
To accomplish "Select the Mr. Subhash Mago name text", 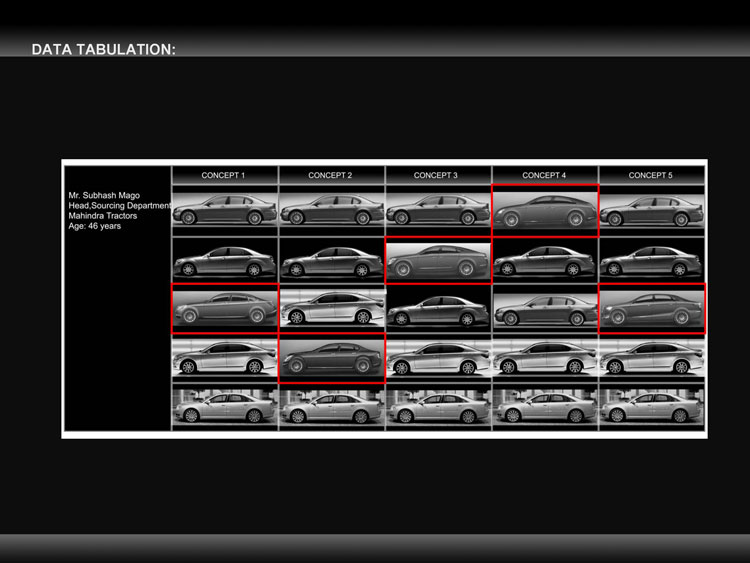I will tap(104, 195).
